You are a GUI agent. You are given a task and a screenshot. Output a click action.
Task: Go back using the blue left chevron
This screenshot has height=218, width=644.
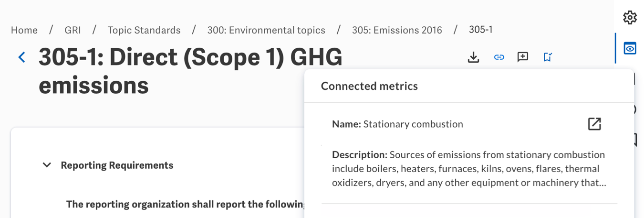pyautogui.click(x=21, y=57)
